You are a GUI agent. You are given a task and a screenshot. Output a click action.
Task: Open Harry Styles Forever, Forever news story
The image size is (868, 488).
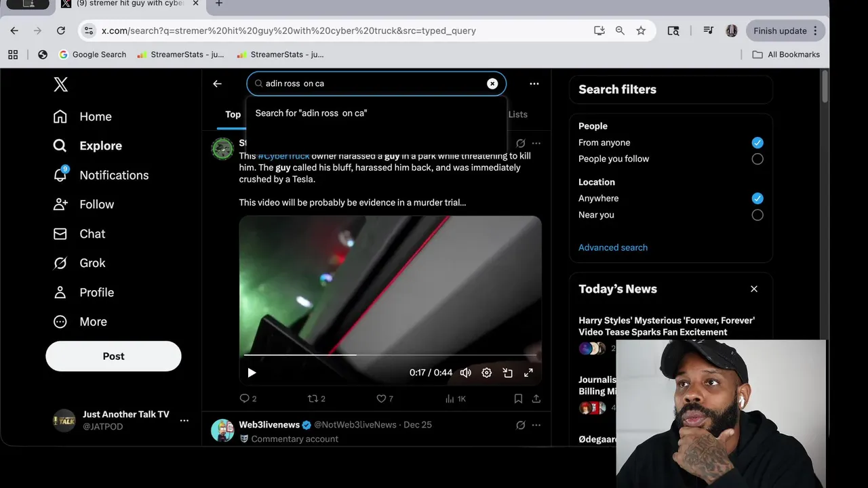point(667,326)
